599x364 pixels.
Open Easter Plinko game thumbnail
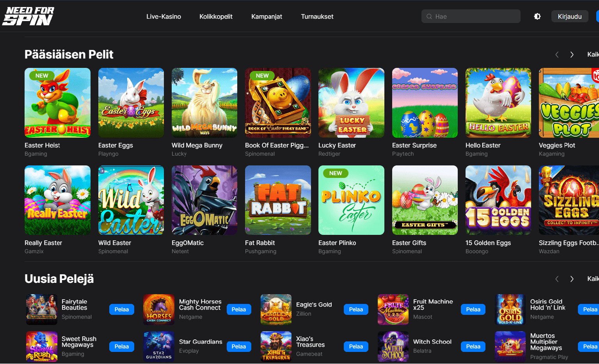(351, 200)
